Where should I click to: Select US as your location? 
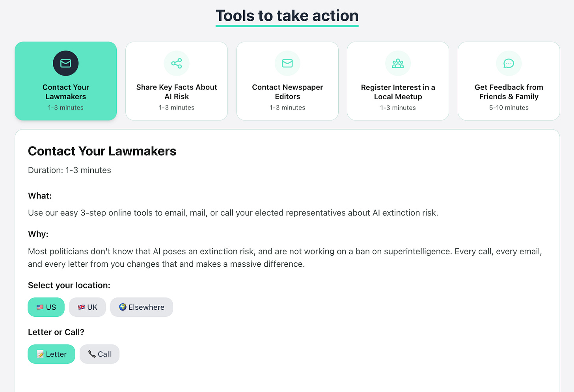tap(46, 307)
